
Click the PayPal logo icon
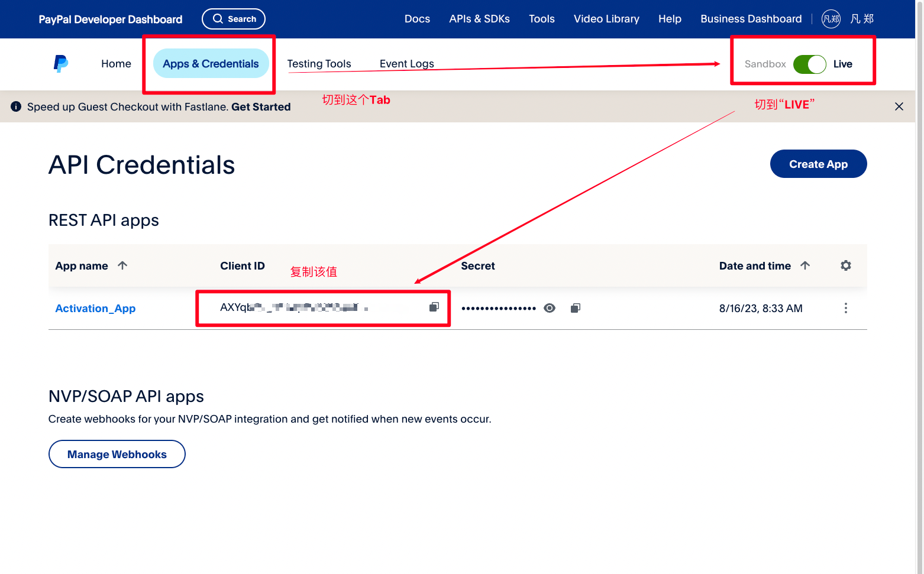point(61,64)
